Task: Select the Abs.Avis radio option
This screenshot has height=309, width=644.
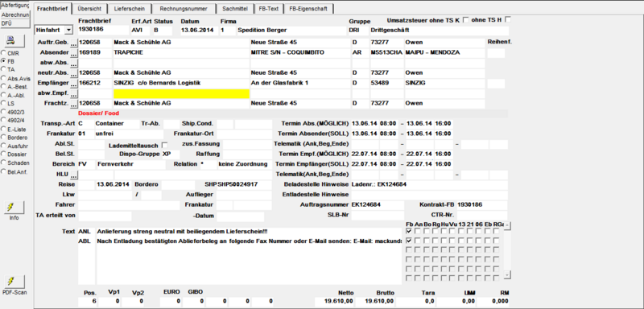Action: pyautogui.click(x=4, y=78)
